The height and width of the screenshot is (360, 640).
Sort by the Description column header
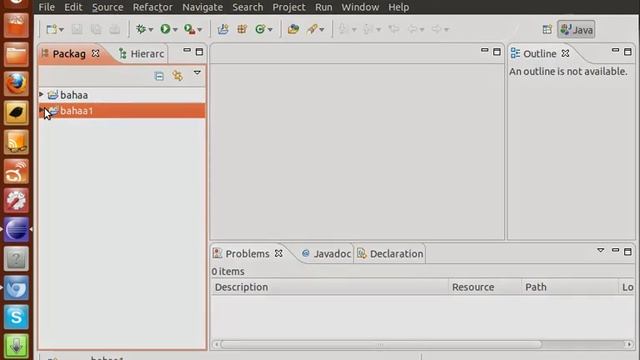330,287
